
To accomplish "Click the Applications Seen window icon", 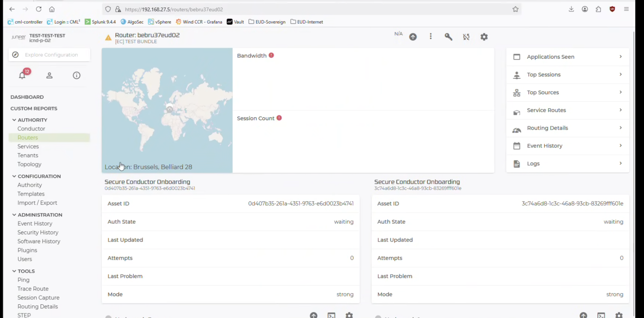I will [517, 57].
